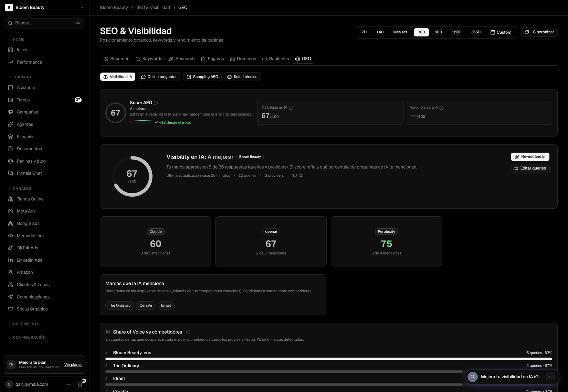Select the 180D date range
This screenshot has height=392, width=568.
[456, 32]
